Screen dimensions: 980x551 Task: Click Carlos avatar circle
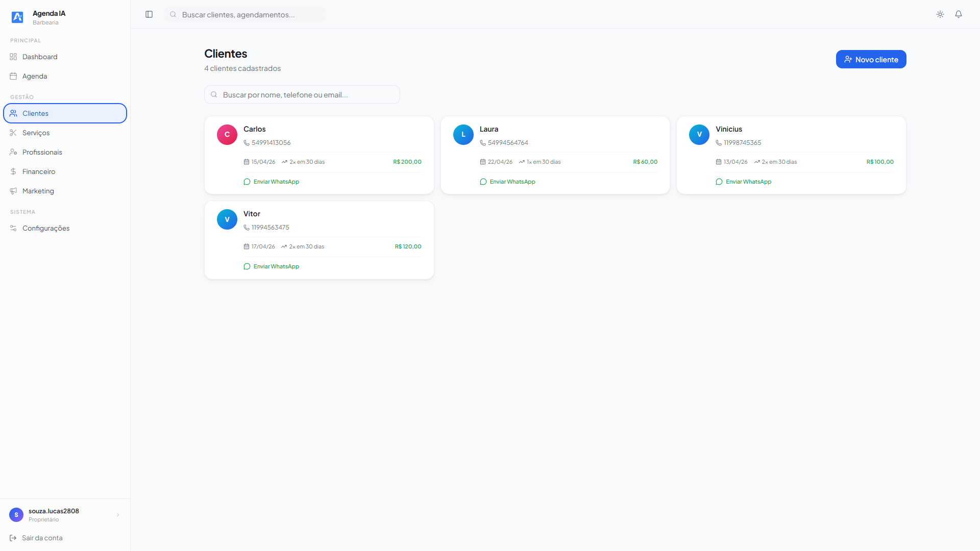pyautogui.click(x=227, y=135)
